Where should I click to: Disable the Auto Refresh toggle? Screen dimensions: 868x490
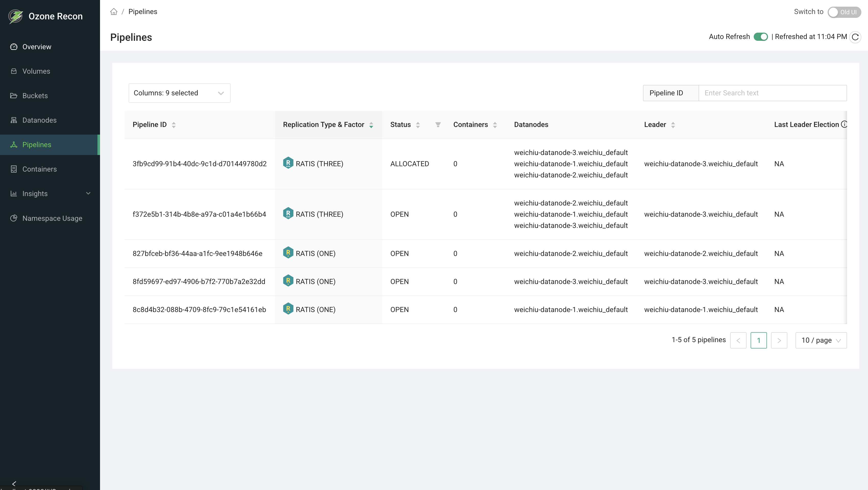point(761,37)
